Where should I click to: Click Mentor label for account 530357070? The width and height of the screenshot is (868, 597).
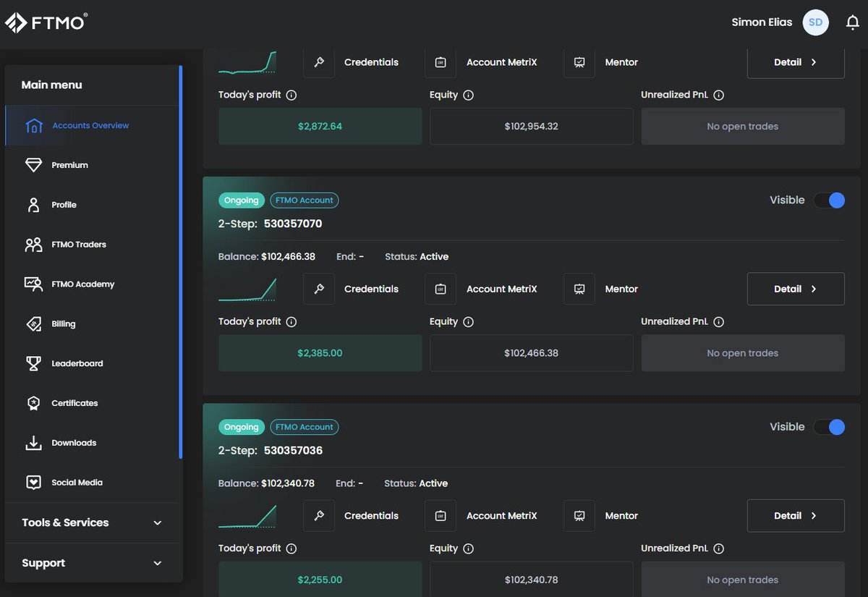[621, 289]
